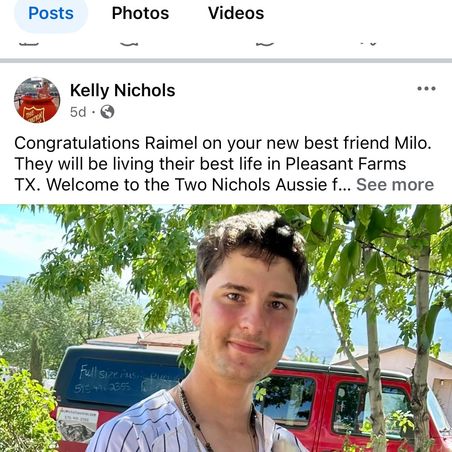Tap the red kettle in profile avatar
The height and width of the screenshot is (452, 452).
(37, 108)
